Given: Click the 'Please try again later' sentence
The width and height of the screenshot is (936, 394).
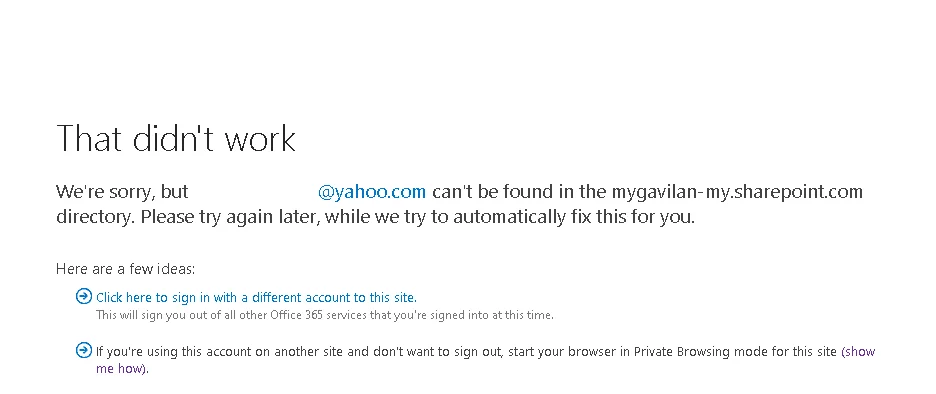Looking at the screenshot, I should (231, 217).
